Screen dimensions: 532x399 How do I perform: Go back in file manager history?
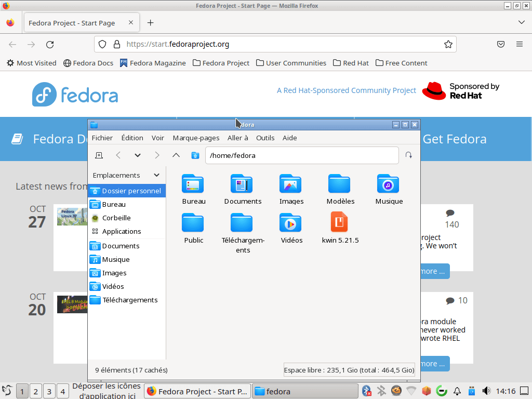118,155
